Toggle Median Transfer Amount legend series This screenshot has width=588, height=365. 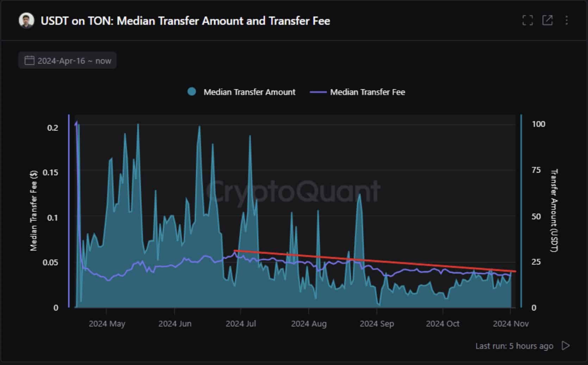[249, 92]
